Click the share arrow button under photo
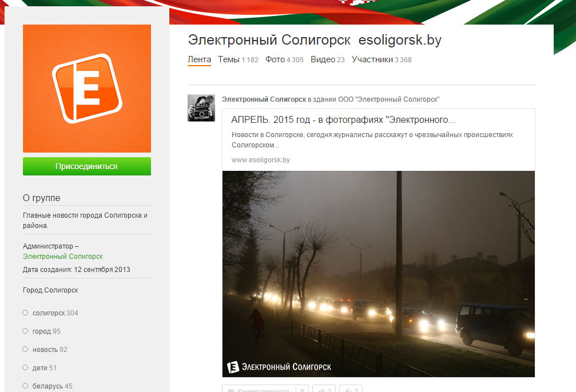The image size is (576, 392). point(324,390)
